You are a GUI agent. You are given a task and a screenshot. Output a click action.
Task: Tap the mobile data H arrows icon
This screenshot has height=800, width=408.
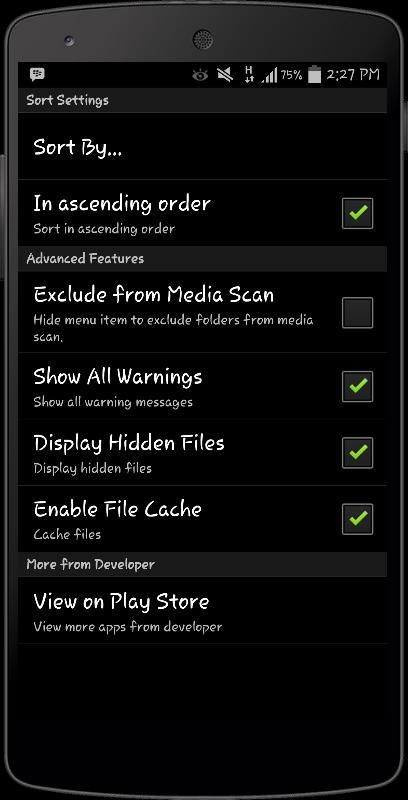(249, 74)
